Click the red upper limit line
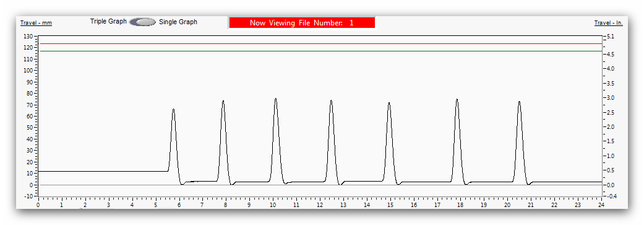644x225 pixels. (x=320, y=43)
